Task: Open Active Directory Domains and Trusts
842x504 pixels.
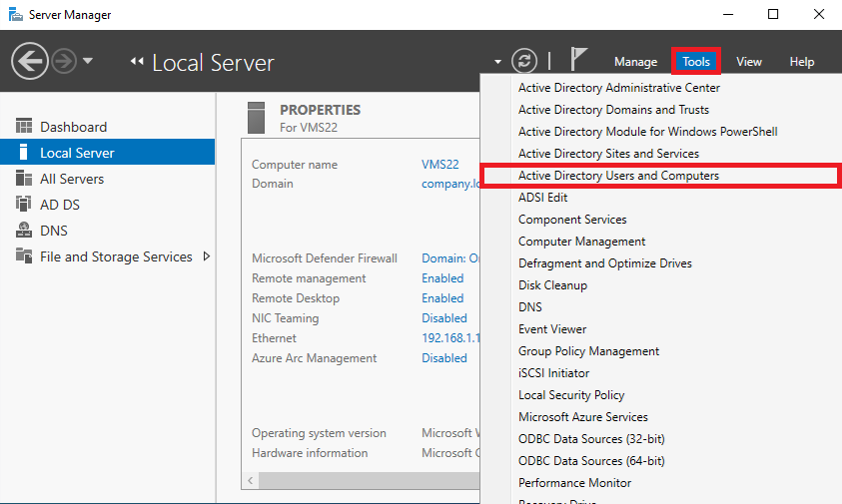Action: point(613,110)
